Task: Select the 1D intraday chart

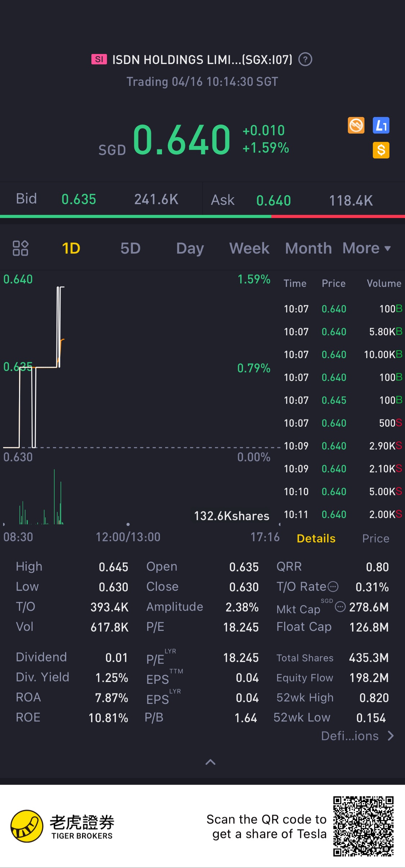Action: click(x=71, y=248)
